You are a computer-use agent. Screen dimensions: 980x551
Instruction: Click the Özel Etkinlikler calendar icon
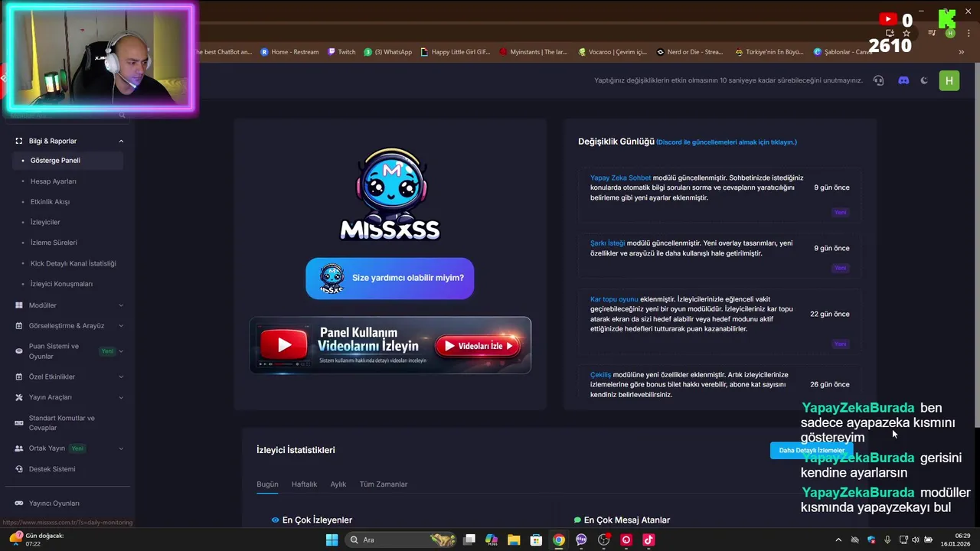click(x=19, y=377)
